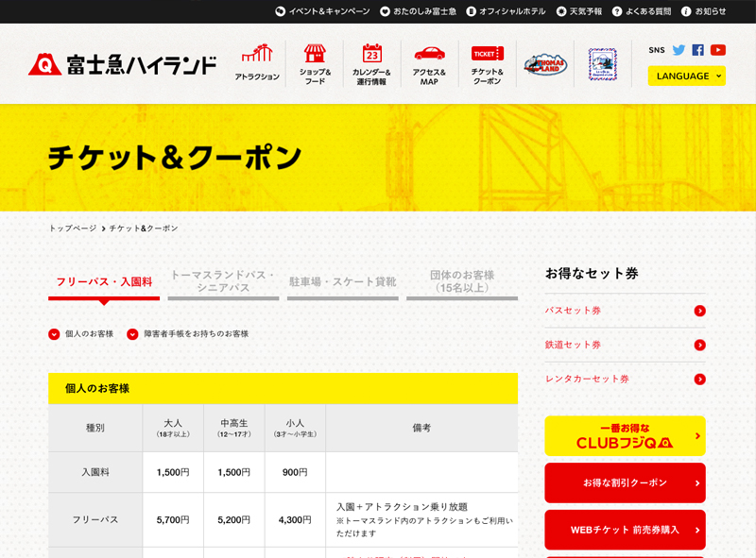Open the Shop & Food icon
The height and width of the screenshot is (558, 756).
[315, 62]
